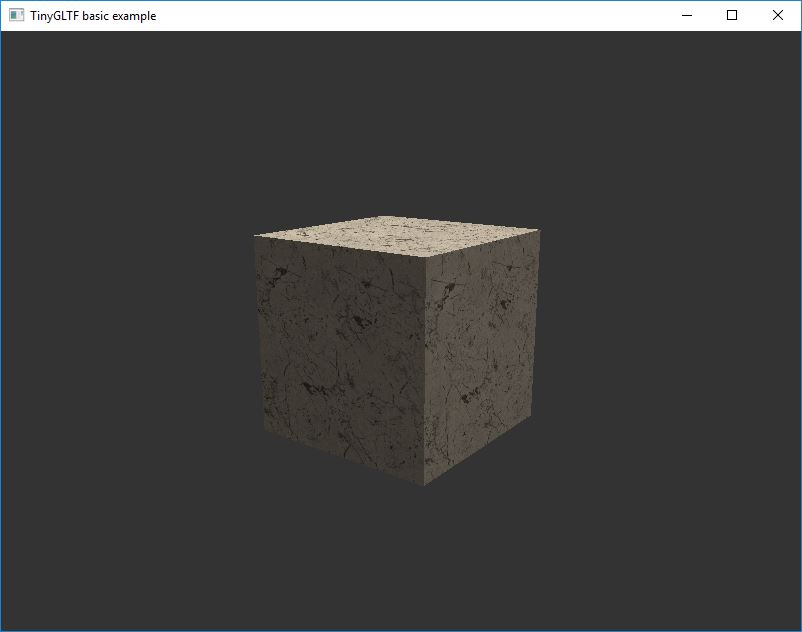Click the left front face of the textured cube

pos(342,350)
